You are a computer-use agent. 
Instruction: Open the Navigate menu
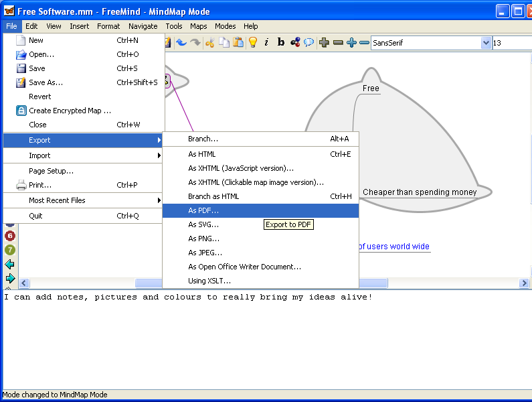[x=143, y=26]
